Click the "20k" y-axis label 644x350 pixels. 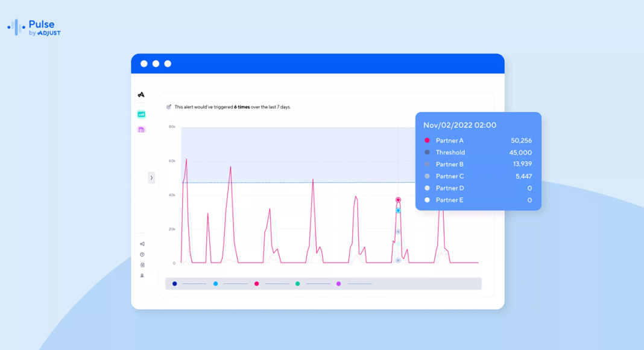pyautogui.click(x=172, y=229)
